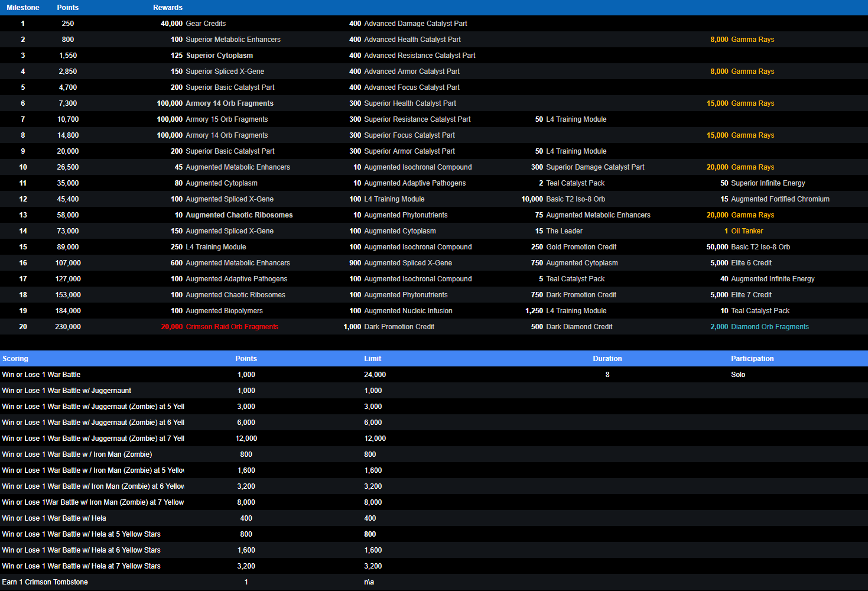Click the Milestone column header

tap(23, 8)
